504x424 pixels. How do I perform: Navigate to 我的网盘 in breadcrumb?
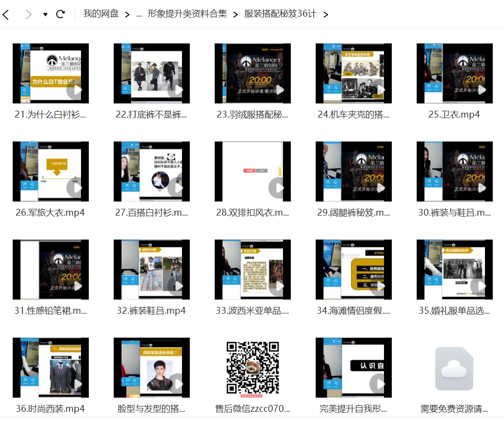(x=101, y=14)
